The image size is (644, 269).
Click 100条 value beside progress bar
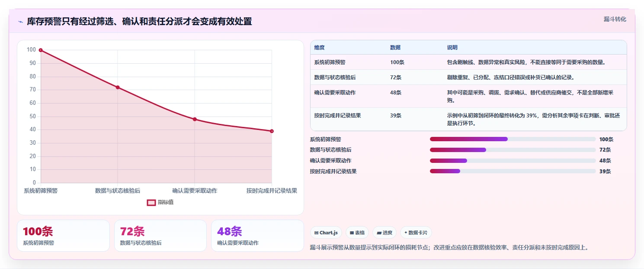coord(606,139)
